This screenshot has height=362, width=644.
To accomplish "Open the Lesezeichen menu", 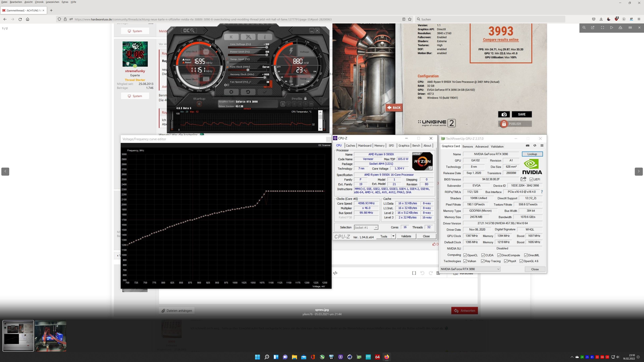I will point(52,2).
